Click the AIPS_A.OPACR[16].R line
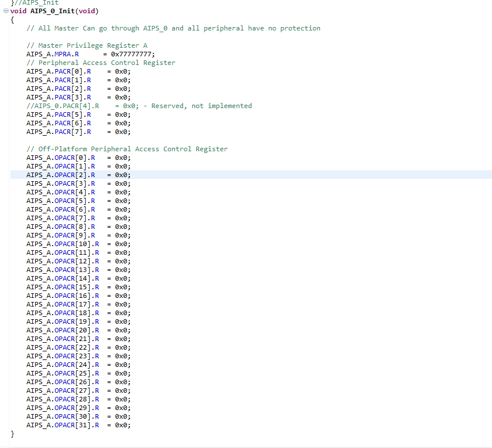Viewport: 492px width, 448px height. [x=78, y=296]
